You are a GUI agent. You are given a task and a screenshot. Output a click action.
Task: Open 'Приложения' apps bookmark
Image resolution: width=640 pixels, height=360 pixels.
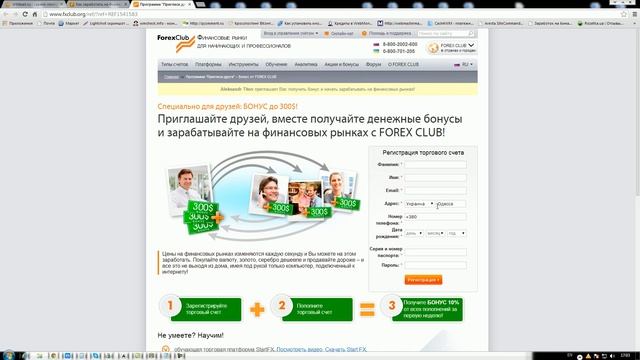coord(18,23)
